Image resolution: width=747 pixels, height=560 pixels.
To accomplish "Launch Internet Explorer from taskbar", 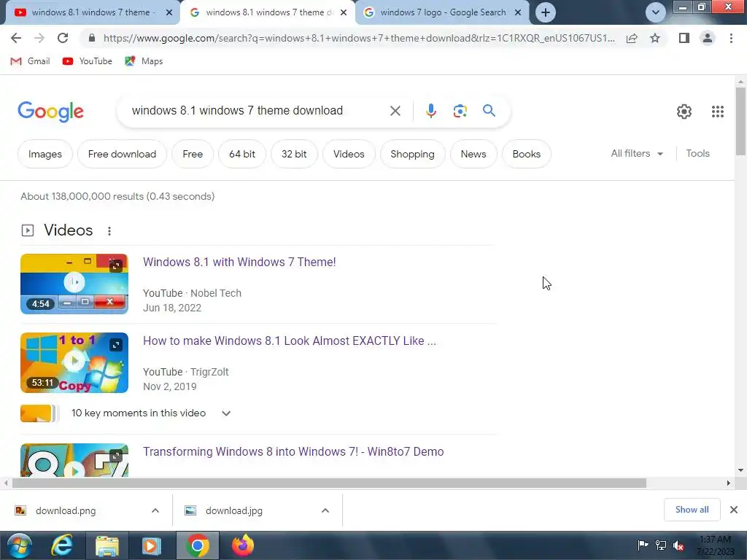I will (63, 545).
